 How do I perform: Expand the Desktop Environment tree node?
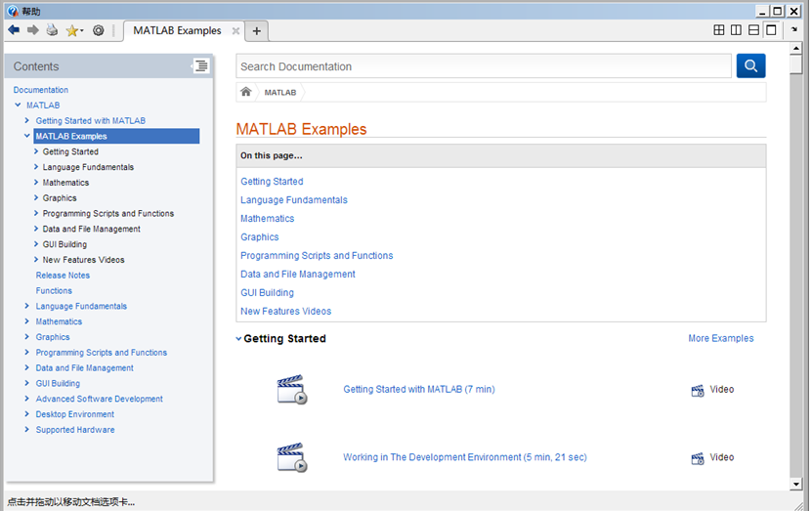coord(27,414)
